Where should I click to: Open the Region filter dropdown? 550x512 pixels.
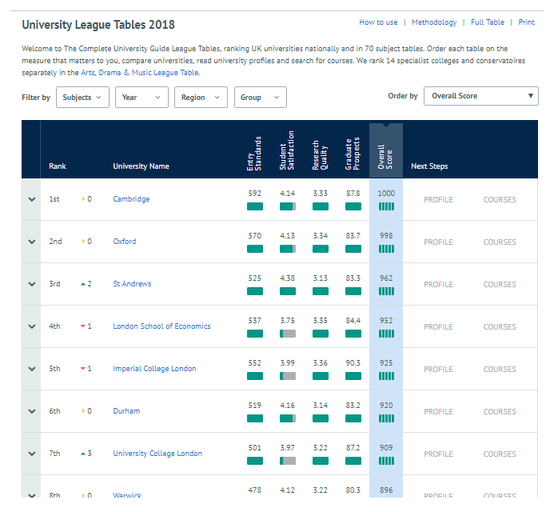tap(201, 97)
